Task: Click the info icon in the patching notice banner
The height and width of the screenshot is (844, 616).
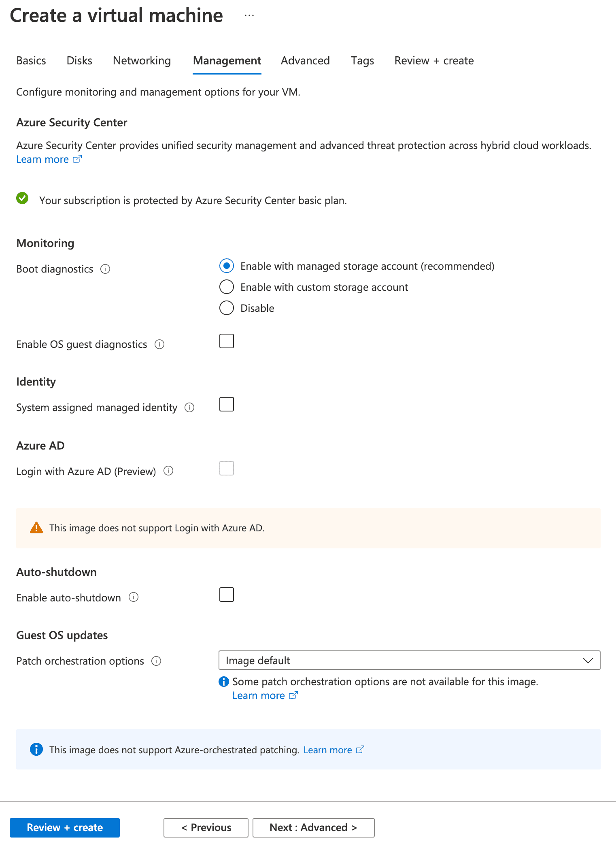Action: click(x=36, y=749)
